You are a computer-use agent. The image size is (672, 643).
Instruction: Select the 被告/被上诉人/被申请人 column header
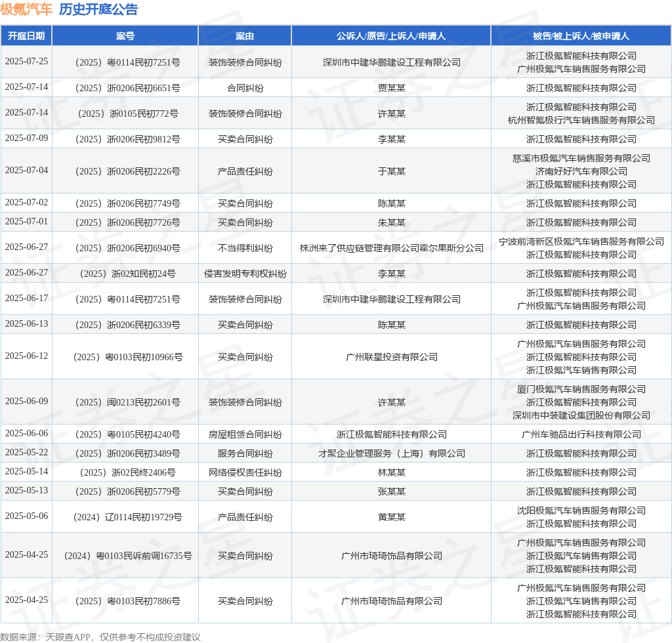tap(581, 36)
